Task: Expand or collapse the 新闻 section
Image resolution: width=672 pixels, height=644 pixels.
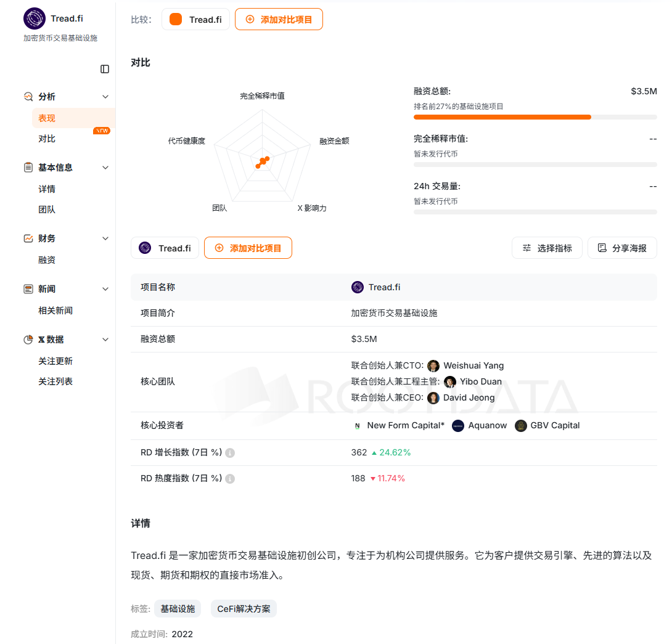Action: click(105, 289)
